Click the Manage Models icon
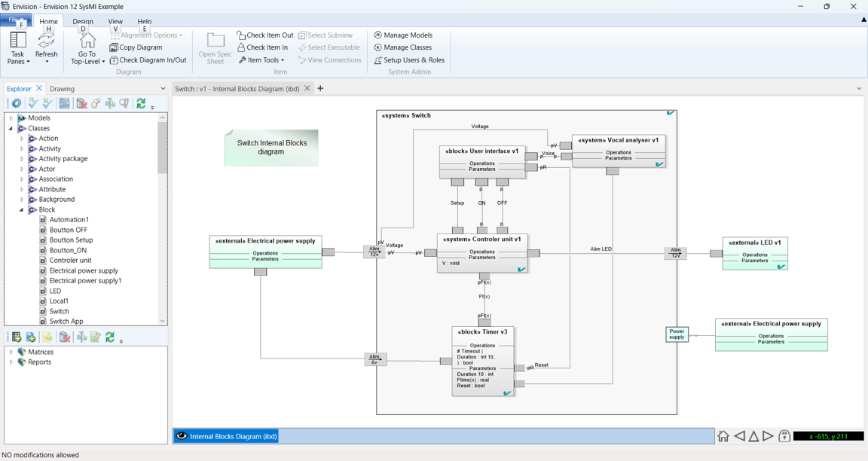Image resolution: width=868 pixels, height=461 pixels. pyautogui.click(x=378, y=35)
